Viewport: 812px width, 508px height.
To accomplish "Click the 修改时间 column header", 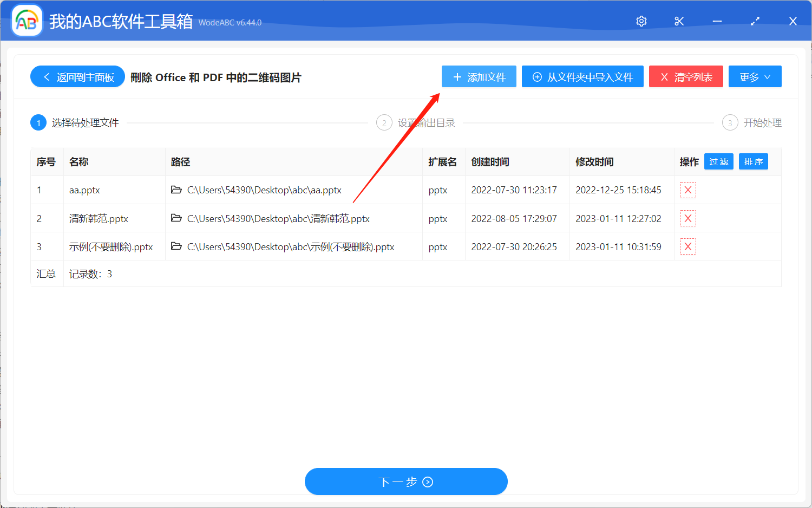I will [594, 161].
